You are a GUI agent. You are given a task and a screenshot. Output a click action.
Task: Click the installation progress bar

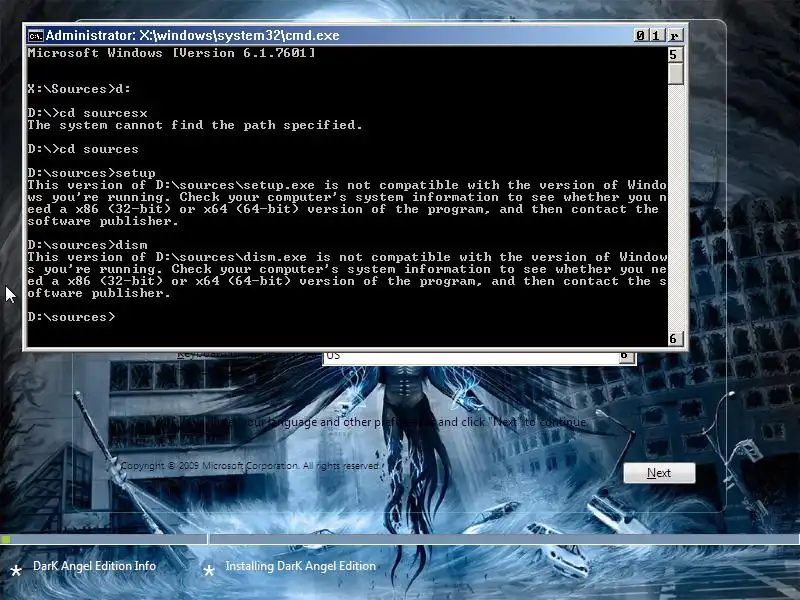click(x=400, y=539)
